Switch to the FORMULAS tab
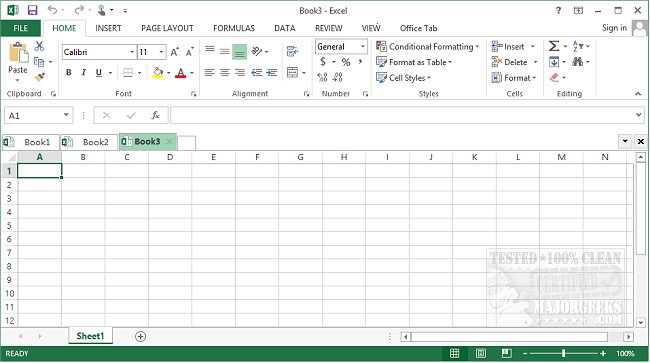 (x=234, y=28)
